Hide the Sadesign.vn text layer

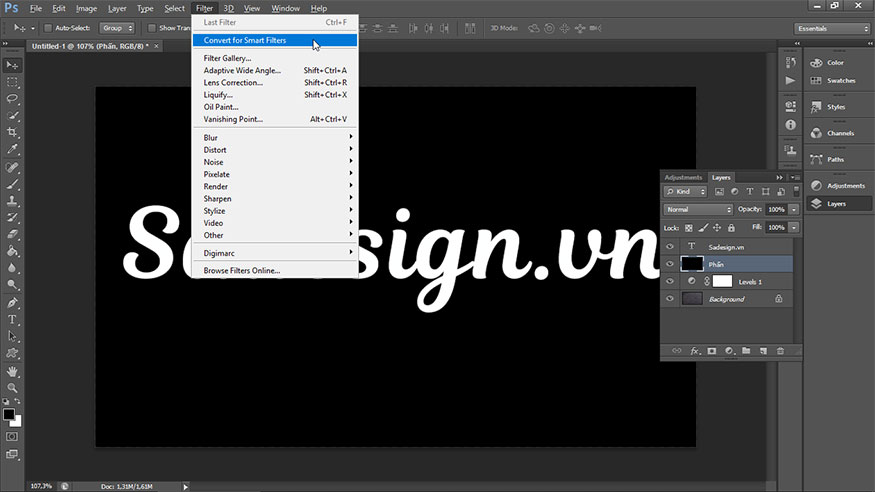pos(670,247)
